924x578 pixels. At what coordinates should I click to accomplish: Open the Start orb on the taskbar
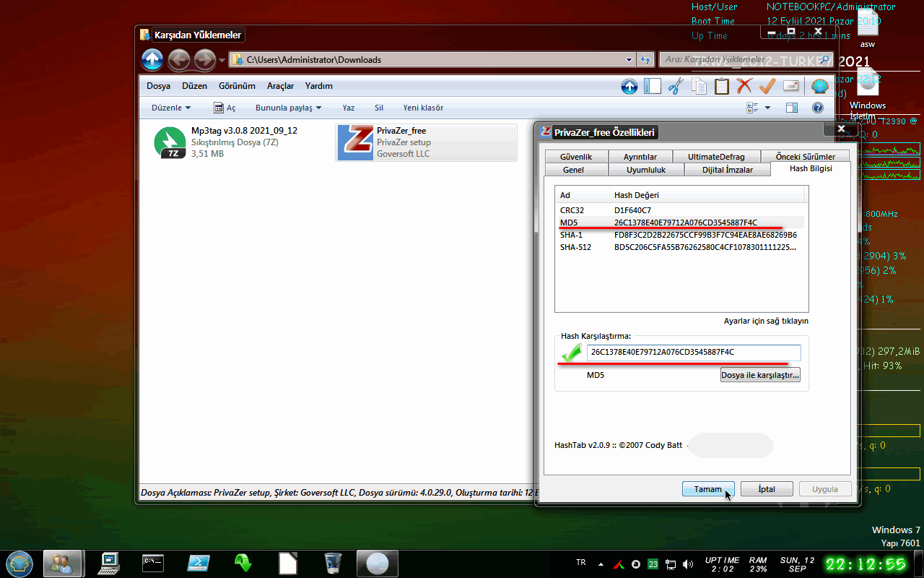(x=20, y=563)
